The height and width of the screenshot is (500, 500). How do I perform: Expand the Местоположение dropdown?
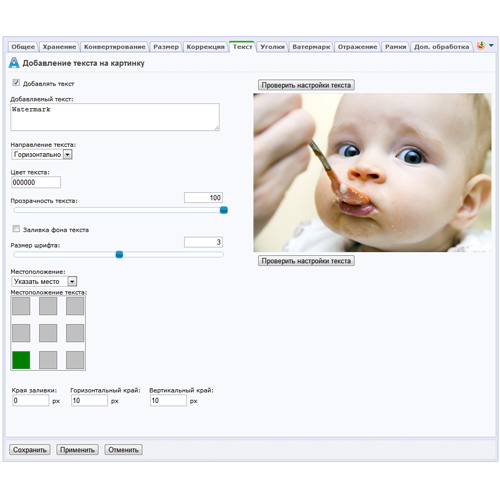point(44,281)
